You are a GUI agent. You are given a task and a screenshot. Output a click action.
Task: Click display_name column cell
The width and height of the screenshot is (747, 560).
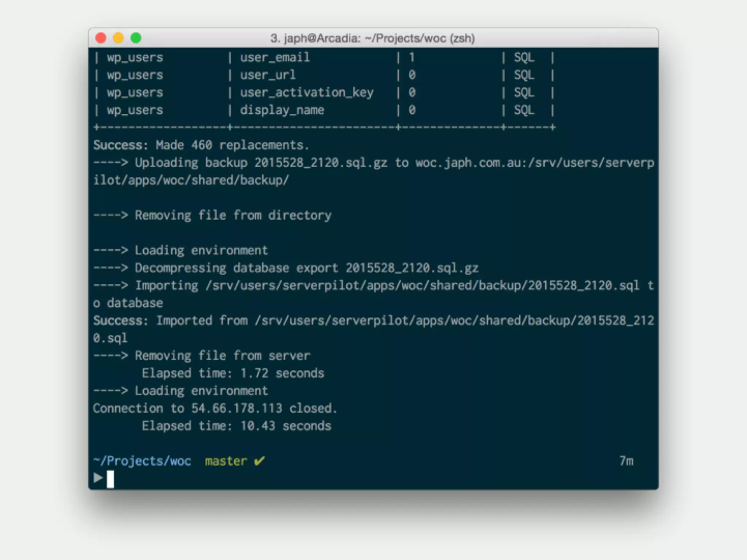[282, 110]
